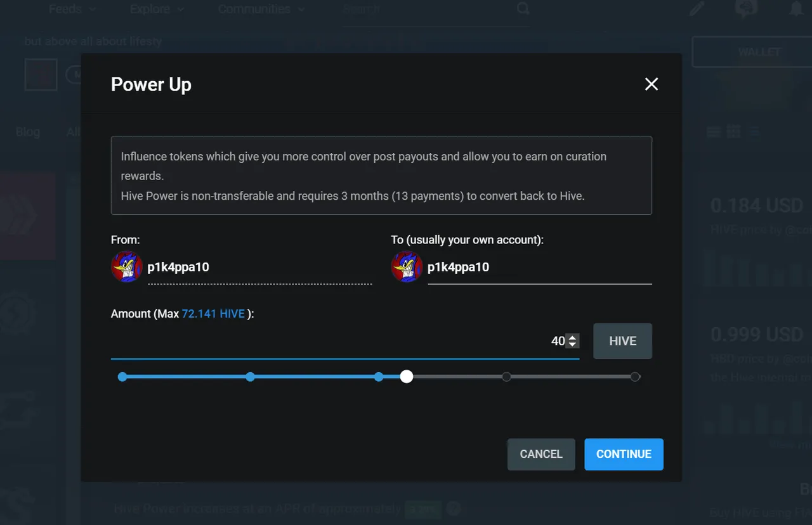
Task: Click the chat bubbles icon in top bar
Action: click(x=746, y=9)
